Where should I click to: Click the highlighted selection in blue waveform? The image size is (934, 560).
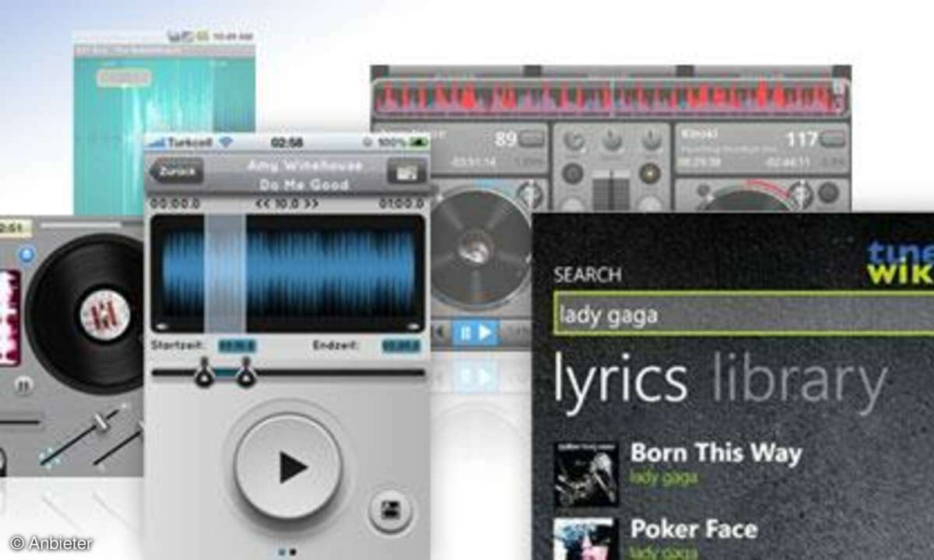[x=225, y=274]
